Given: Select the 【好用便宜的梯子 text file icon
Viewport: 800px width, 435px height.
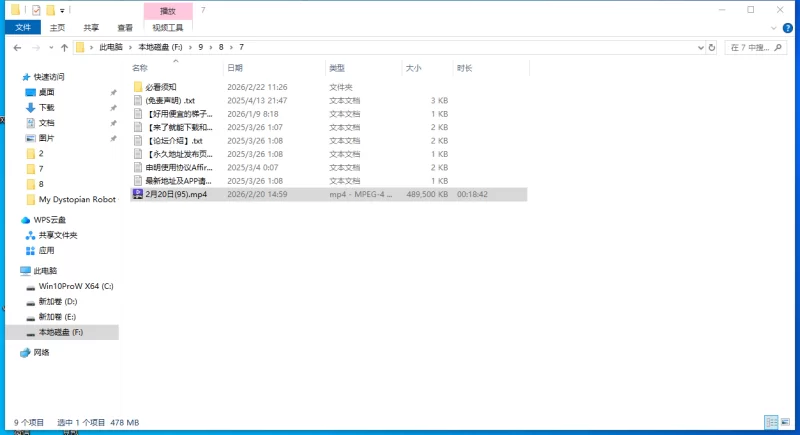Looking at the screenshot, I should [x=138, y=114].
